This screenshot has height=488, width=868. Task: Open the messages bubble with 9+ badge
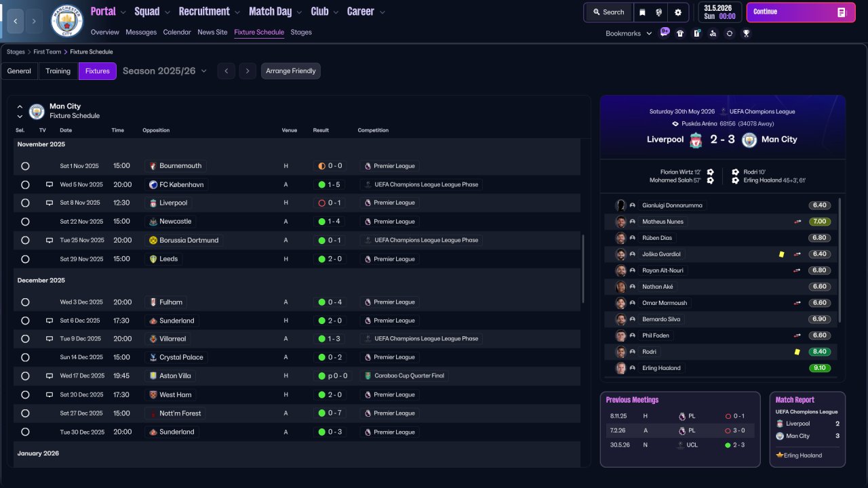[665, 33]
